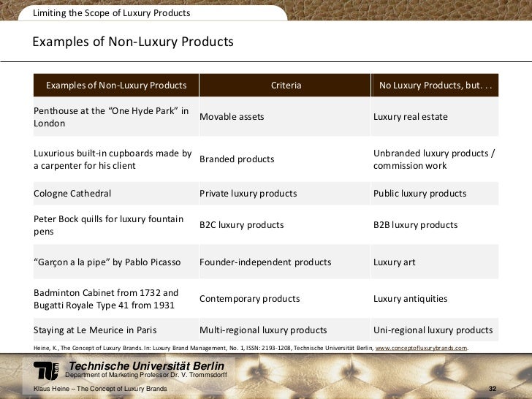The width and height of the screenshot is (532, 399).
Task: Click the 'Klaus Heine – The Concept of Luxury Brands' footer
Action: [100, 389]
